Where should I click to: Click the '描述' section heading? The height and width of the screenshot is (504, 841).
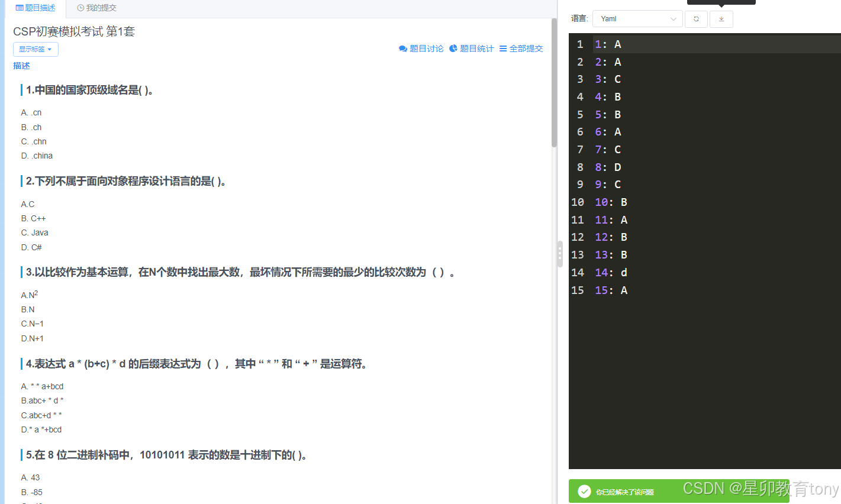pos(21,66)
